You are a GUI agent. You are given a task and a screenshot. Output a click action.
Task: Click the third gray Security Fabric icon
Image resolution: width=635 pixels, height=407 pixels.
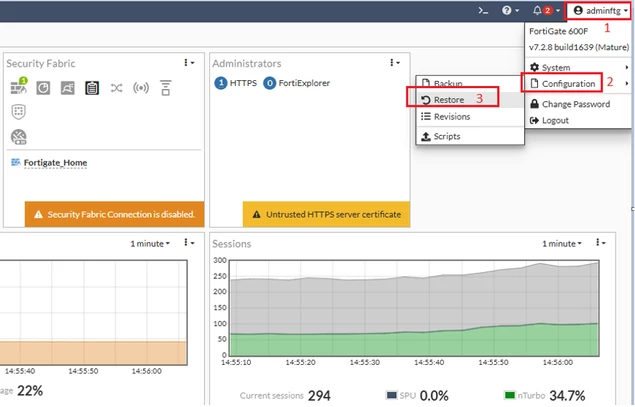coord(68,88)
